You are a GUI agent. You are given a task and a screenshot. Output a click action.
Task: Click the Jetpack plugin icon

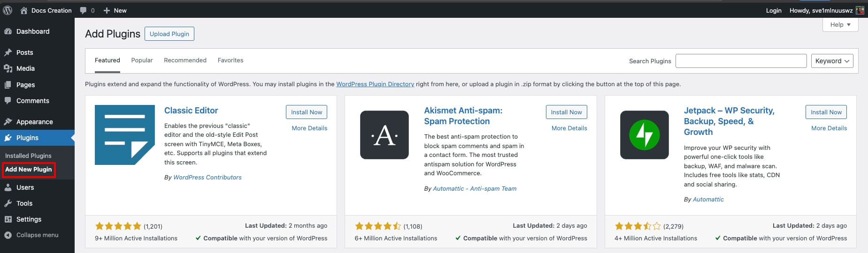(644, 135)
